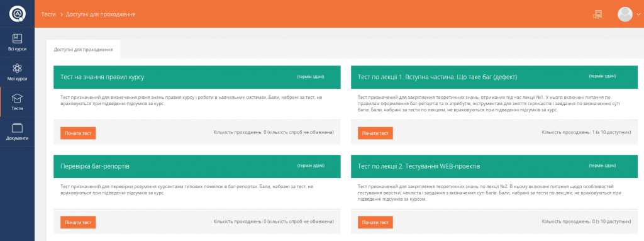Click термін здачі label on лекції 1 card
Image resolution: width=644 pixels, height=241 pixels.
602,76
